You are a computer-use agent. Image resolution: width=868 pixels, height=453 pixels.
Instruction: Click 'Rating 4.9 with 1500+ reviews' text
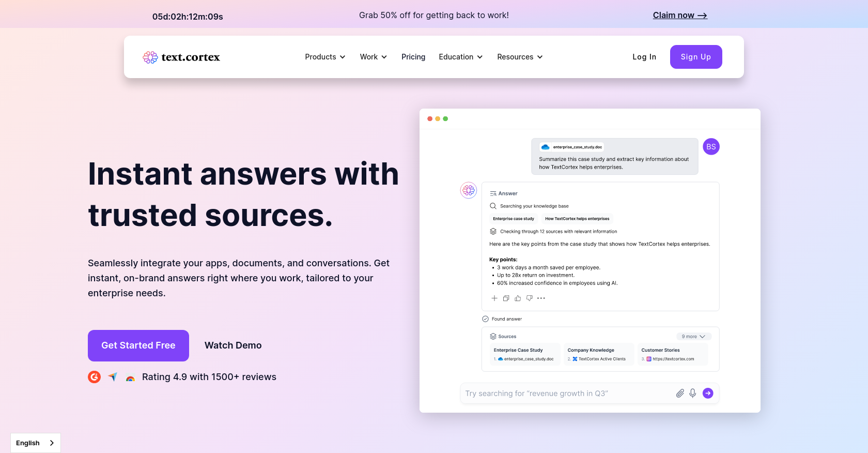point(209,377)
